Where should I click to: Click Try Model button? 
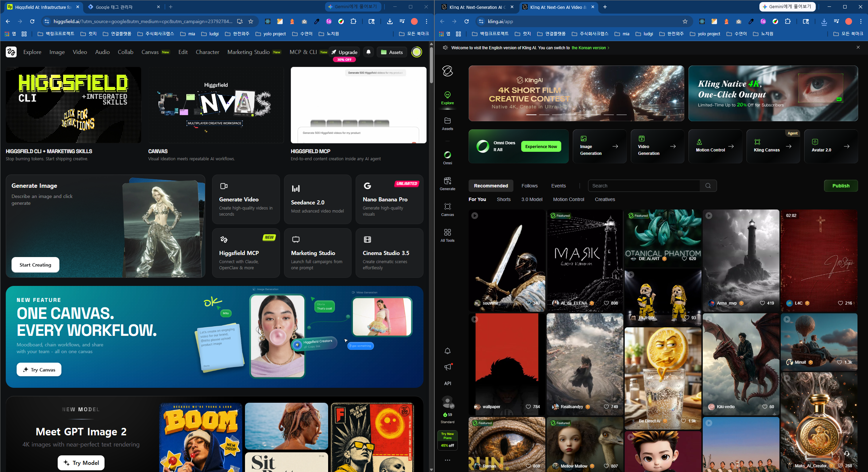pos(81,463)
